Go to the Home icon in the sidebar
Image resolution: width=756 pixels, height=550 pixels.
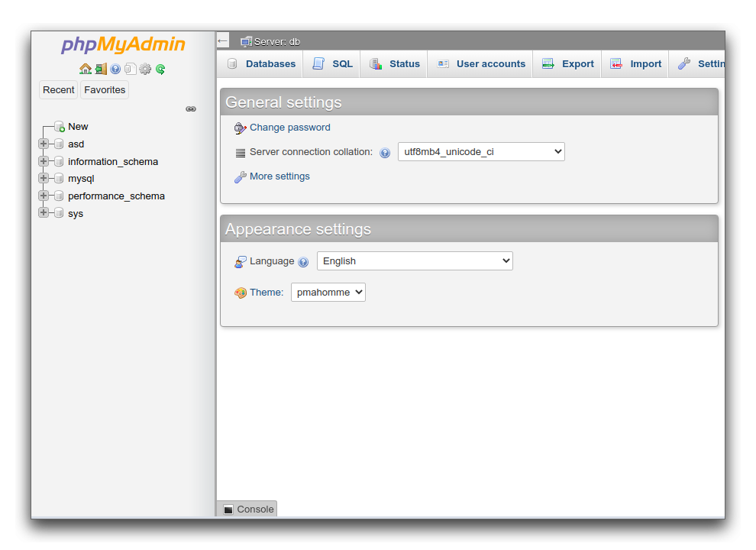coord(86,69)
